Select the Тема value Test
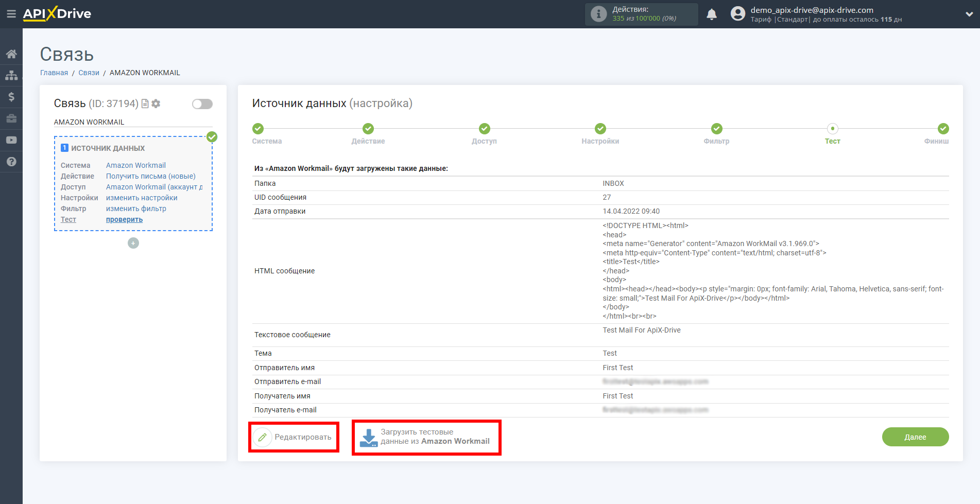Viewport: 980px width, 504px height. [610, 353]
